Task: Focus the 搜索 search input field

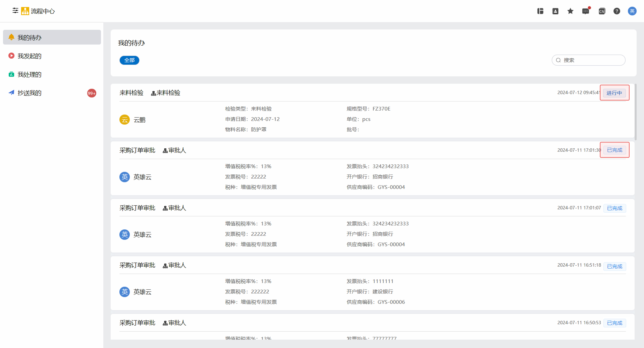Action: point(588,60)
